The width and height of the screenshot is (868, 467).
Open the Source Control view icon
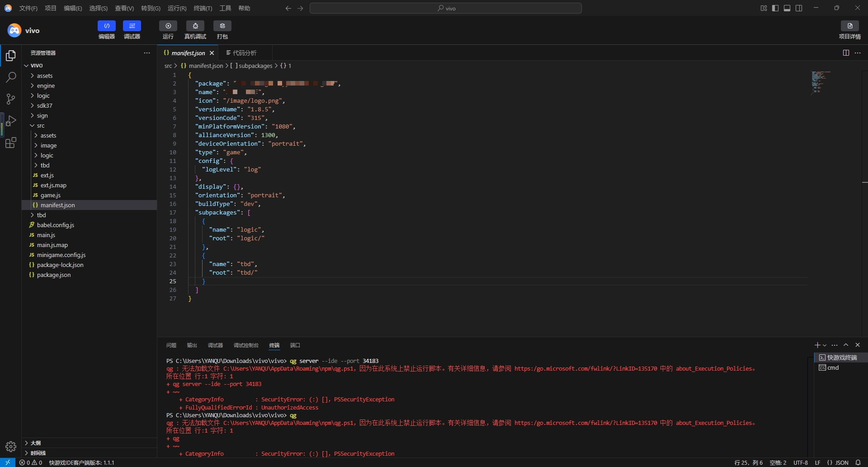[x=11, y=99]
